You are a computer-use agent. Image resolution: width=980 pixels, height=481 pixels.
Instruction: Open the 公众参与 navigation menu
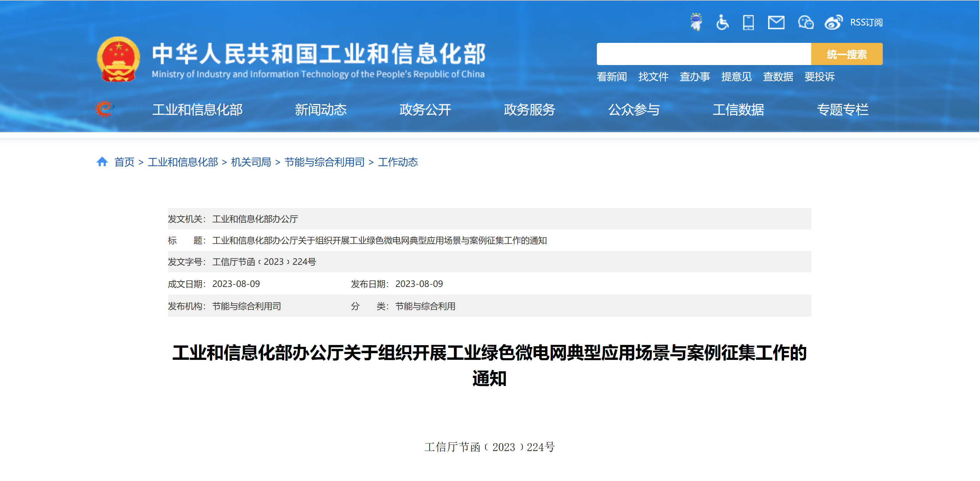[x=634, y=109]
